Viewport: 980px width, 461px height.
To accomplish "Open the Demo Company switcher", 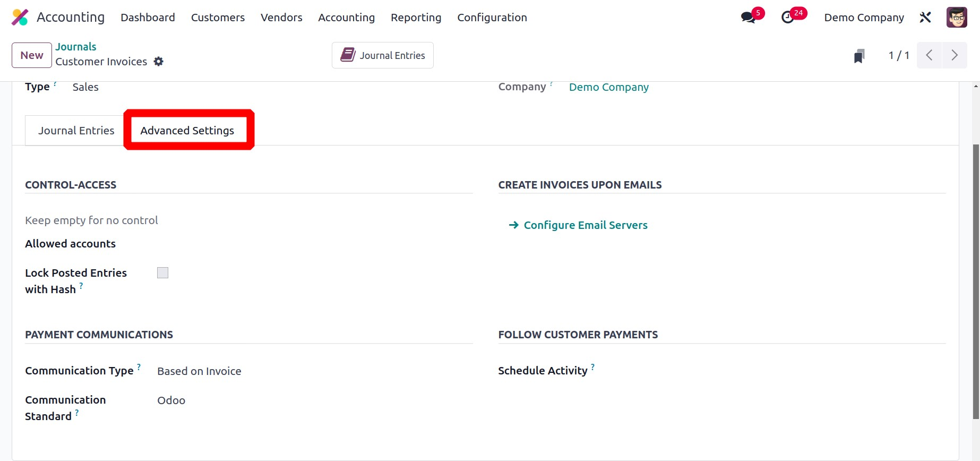I will 864,18.
